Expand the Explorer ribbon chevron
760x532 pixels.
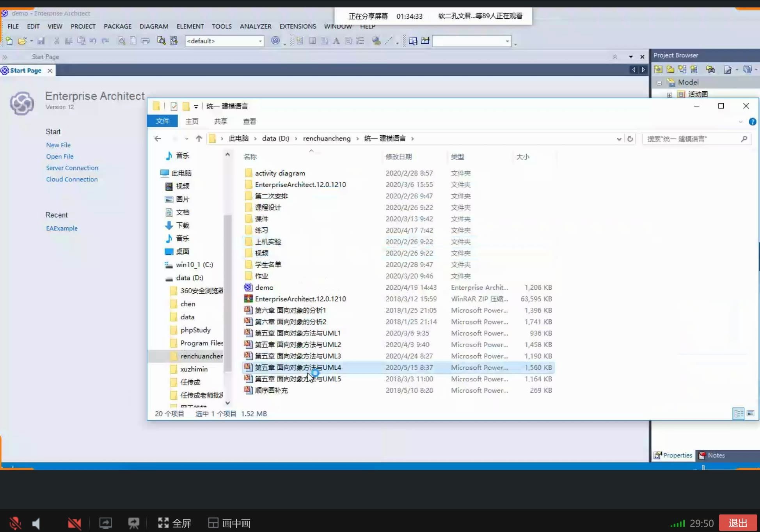coord(740,122)
